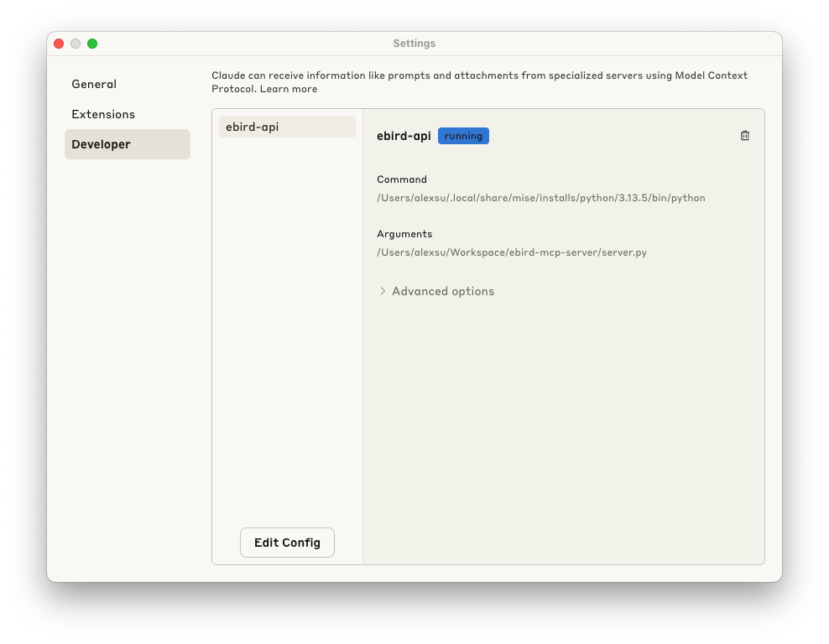Click the green zoom button in the title bar
Screen dimensions: 829x644
(92, 43)
